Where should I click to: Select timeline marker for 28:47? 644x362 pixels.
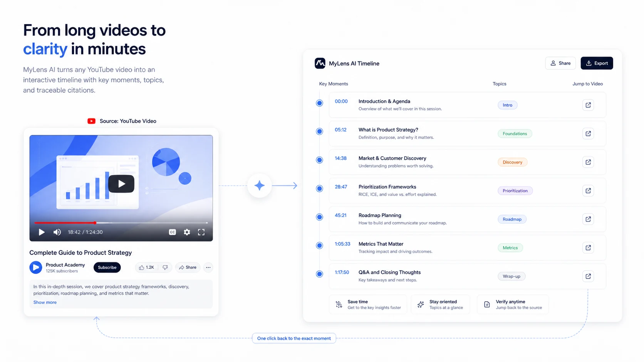point(319,189)
